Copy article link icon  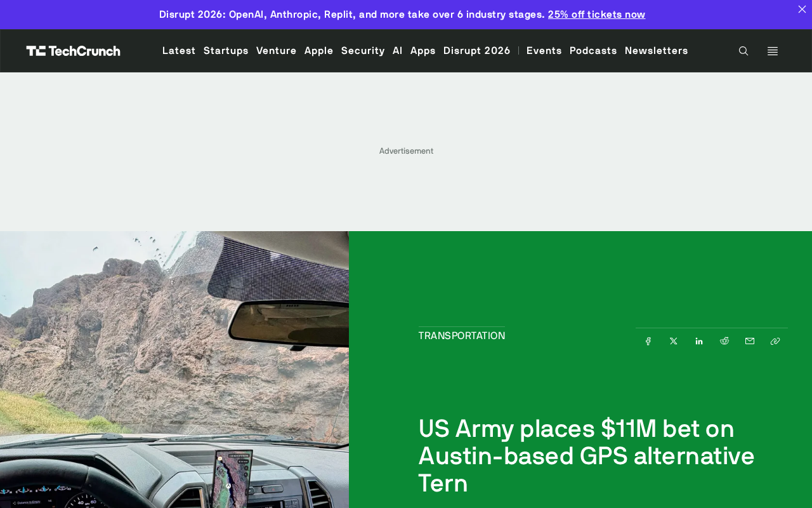coord(775,341)
